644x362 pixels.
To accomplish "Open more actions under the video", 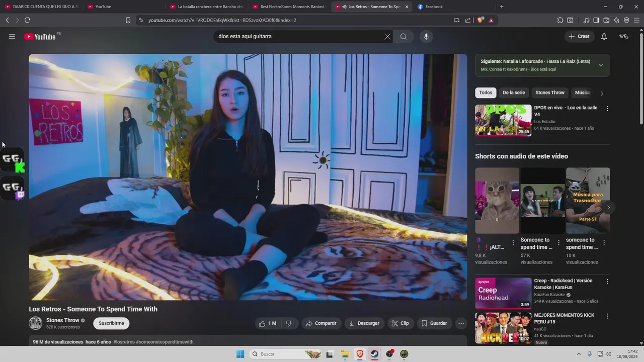I will click(x=461, y=323).
